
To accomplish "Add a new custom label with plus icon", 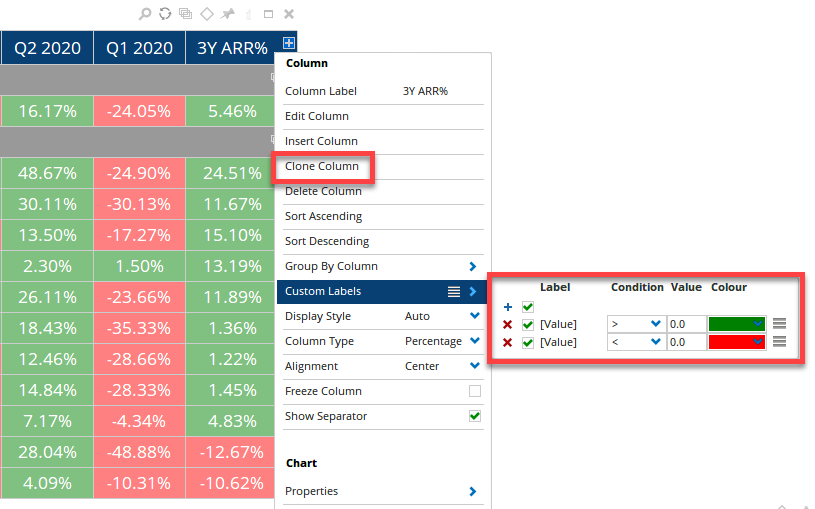I will tap(508, 307).
